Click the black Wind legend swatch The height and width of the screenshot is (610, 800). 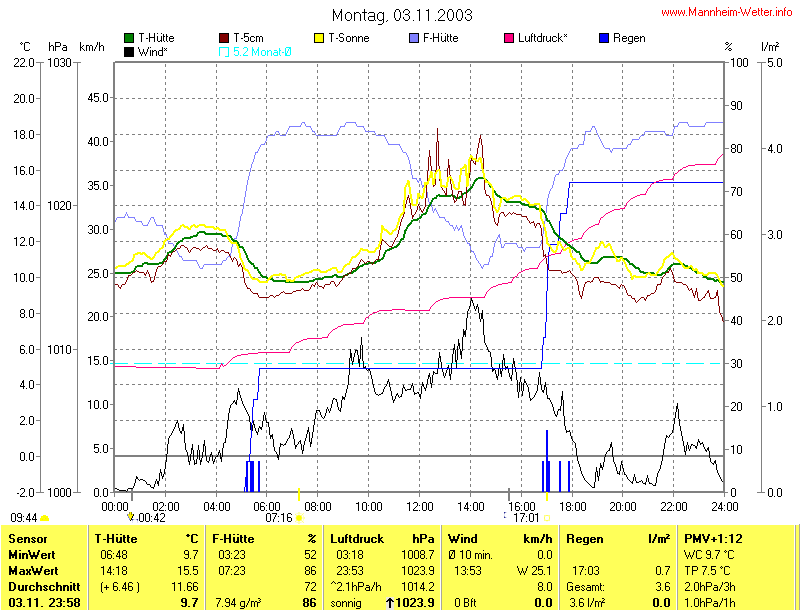130,51
